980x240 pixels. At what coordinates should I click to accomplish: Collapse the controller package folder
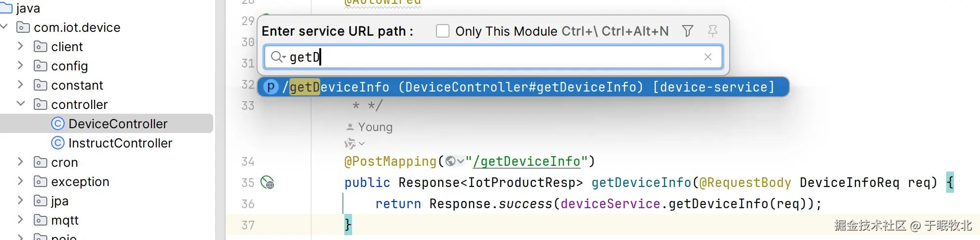click(x=21, y=104)
